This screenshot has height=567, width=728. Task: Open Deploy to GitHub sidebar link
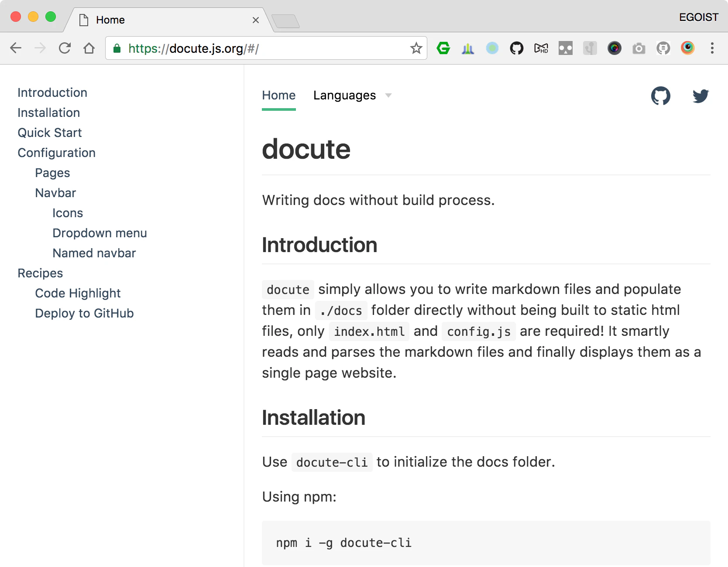tap(84, 313)
